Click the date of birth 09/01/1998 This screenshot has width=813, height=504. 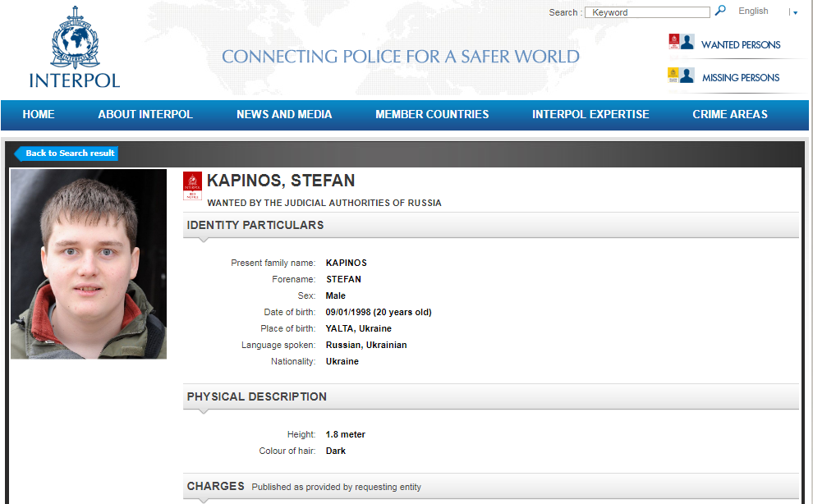click(348, 312)
